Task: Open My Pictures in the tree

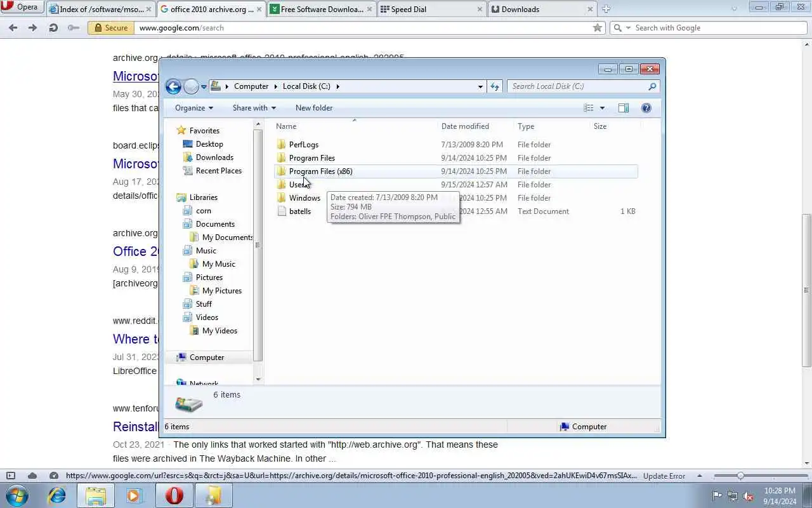Action: (222, 291)
